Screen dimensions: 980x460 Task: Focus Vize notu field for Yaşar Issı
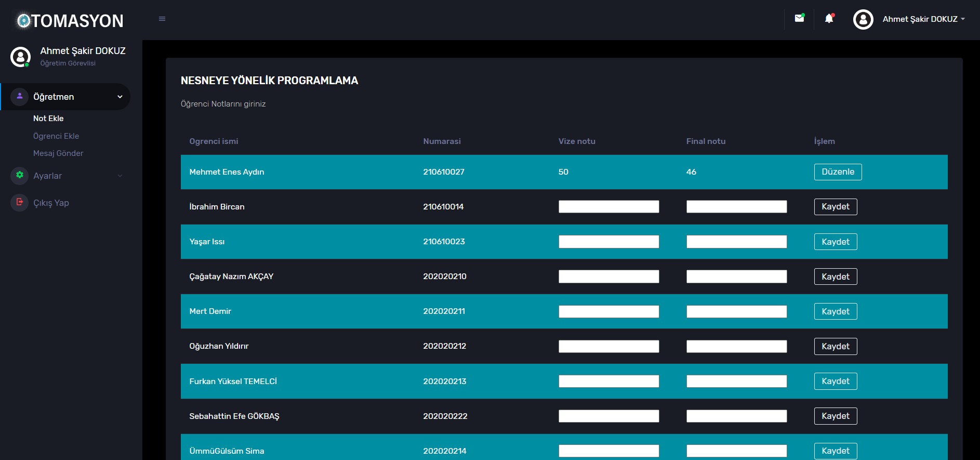pyautogui.click(x=609, y=242)
